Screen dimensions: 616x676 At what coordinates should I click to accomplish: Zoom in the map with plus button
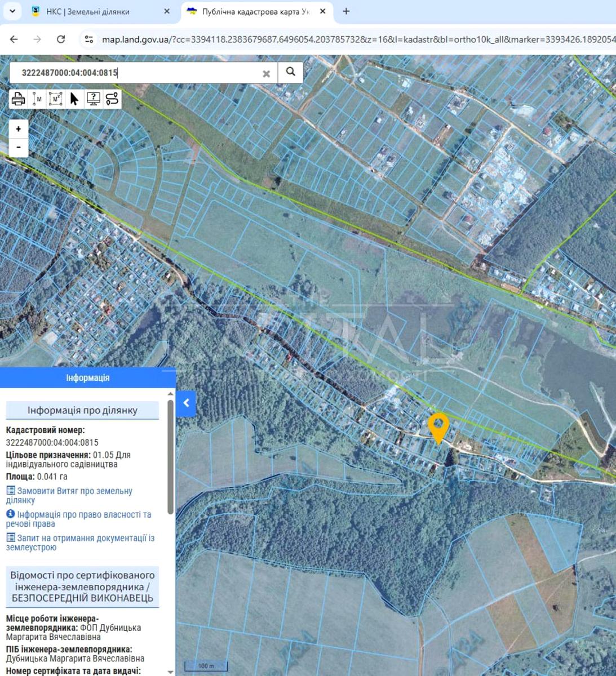click(x=19, y=129)
